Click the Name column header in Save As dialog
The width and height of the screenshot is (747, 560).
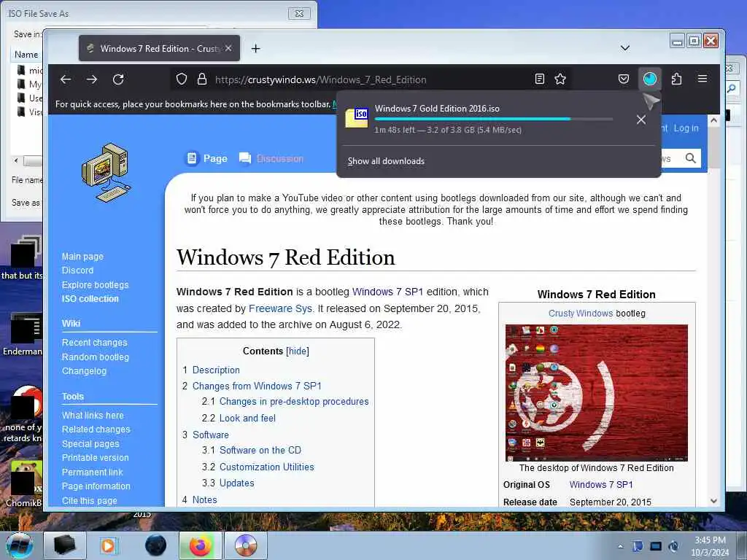26,54
